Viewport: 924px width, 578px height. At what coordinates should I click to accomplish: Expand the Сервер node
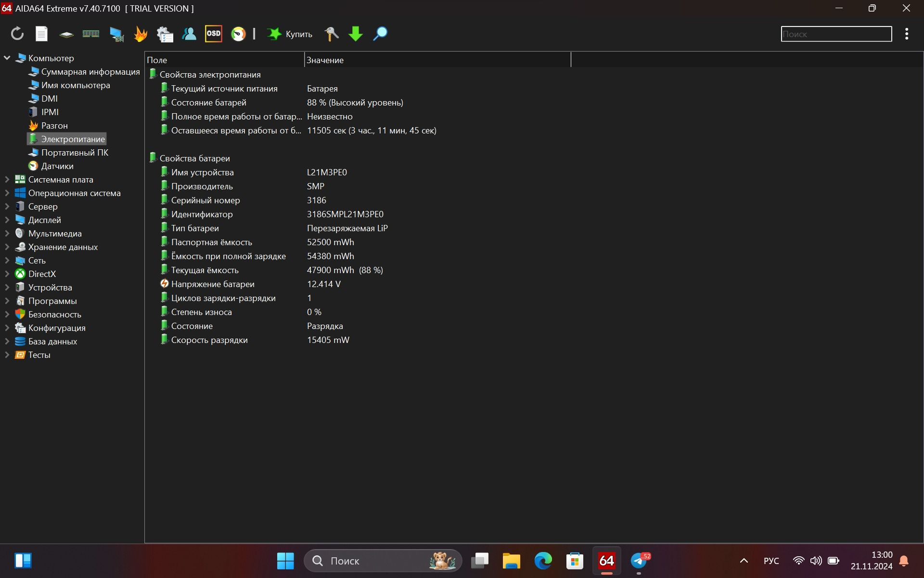pos(7,206)
